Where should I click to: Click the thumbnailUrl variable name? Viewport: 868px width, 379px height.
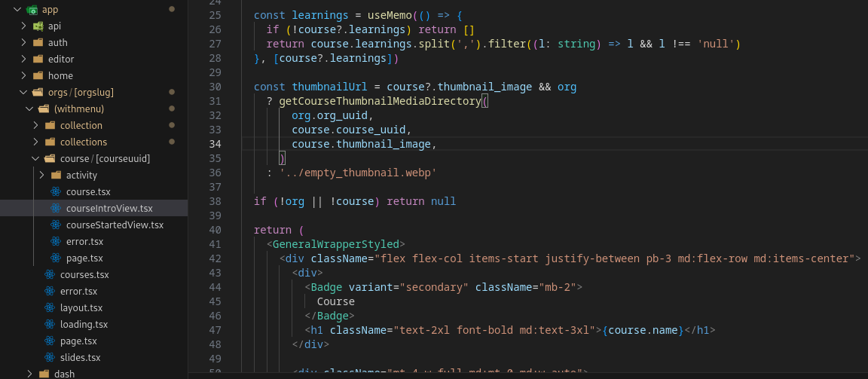pyautogui.click(x=329, y=87)
